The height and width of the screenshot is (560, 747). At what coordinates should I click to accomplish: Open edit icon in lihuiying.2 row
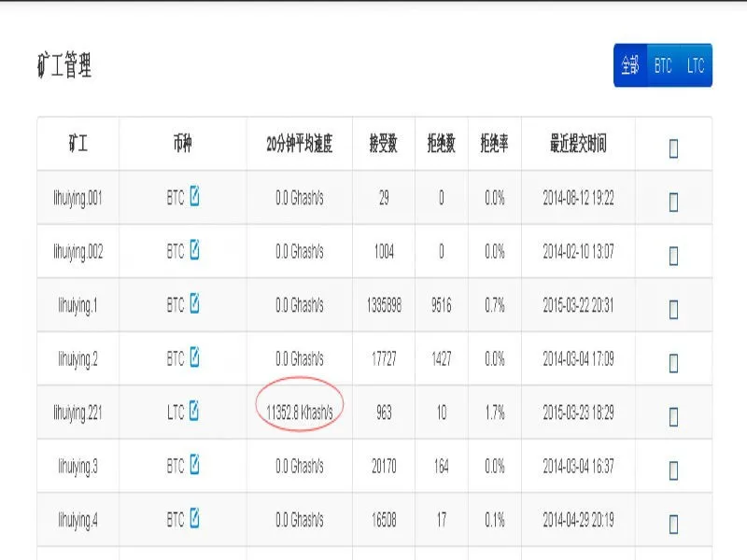(x=194, y=357)
